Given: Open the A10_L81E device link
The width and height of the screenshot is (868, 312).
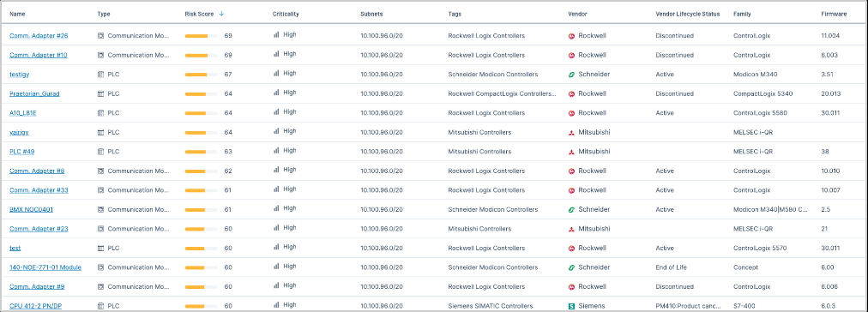Looking at the screenshot, I should click(x=23, y=113).
